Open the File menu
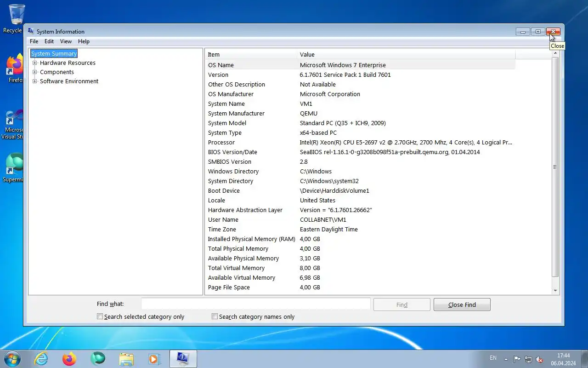 pyautogui.click(x=34, y=41)
